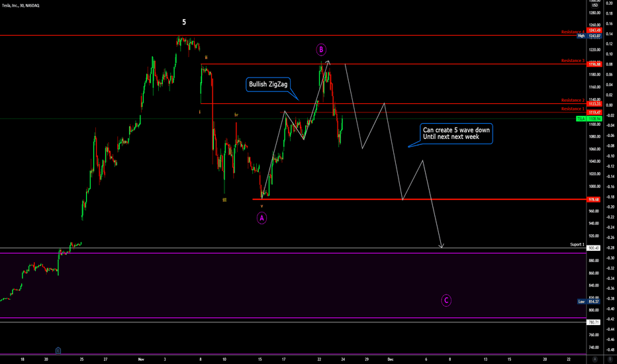617x364 pixels.
Task: Click the 978.68 red price tag
Action: [x=594, y=199]
